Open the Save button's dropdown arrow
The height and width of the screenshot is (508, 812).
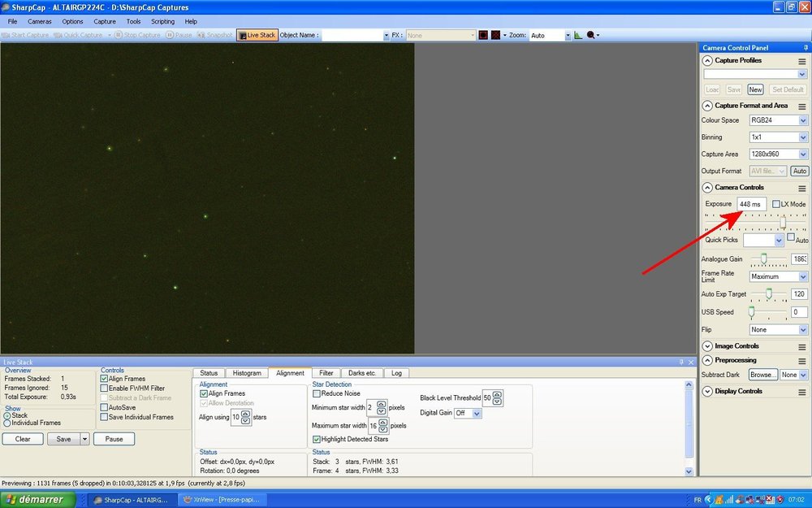pos(85,439)
